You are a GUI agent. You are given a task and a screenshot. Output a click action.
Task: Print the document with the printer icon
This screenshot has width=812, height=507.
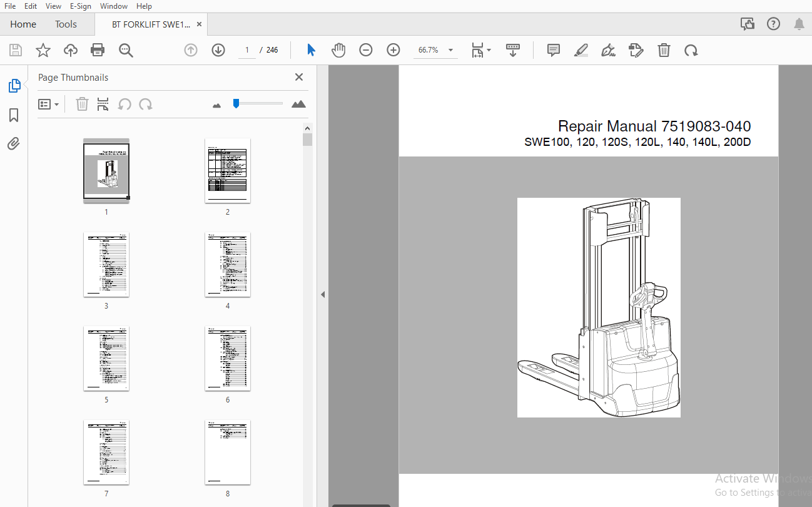tap(98, 50)
